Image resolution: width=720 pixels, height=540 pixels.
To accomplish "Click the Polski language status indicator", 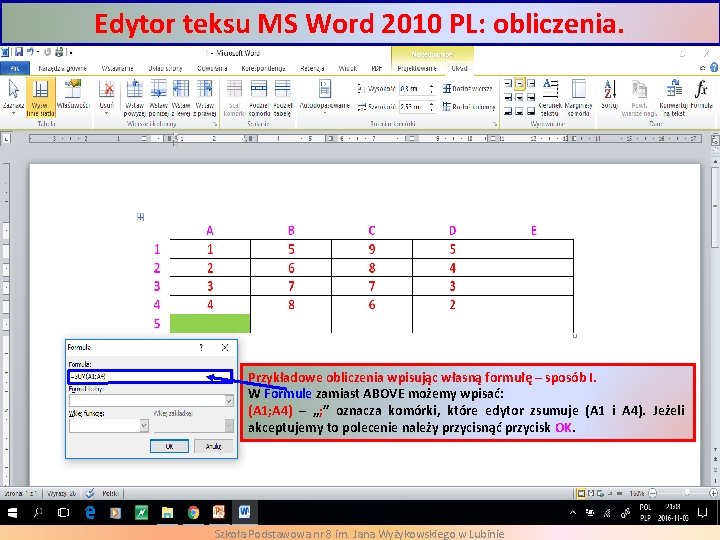I will 110,493.
